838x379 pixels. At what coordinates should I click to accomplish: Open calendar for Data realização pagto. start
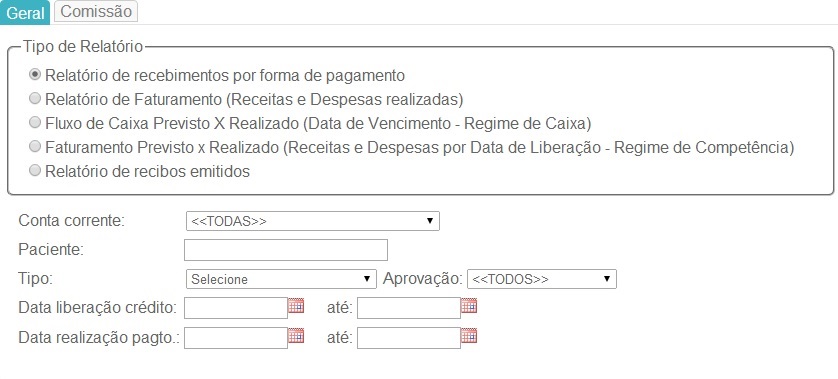pos(296,336)
